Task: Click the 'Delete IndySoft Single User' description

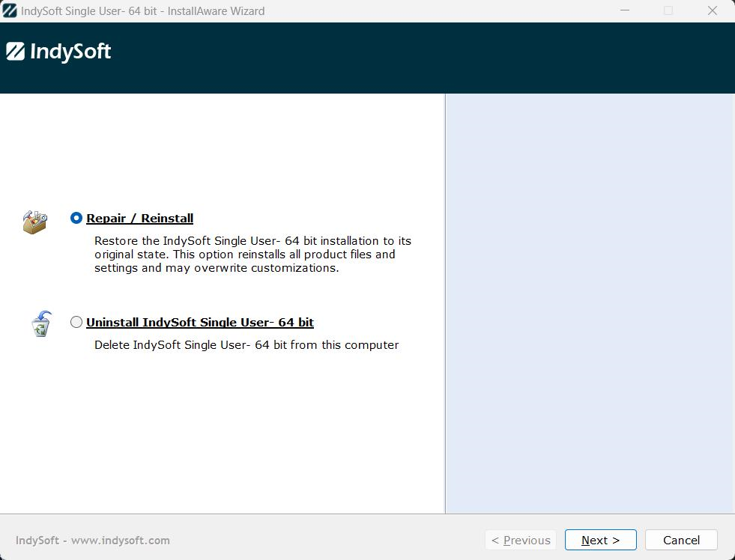Action: point(246,345)
